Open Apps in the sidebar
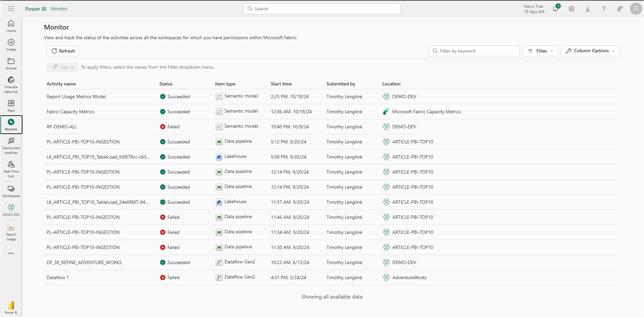Screen dimensions: 644x317 (x=11, y=106)
